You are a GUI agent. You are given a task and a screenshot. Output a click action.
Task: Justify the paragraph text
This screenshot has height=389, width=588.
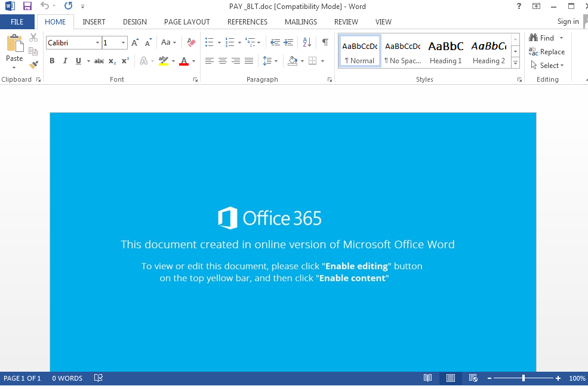tap(248, 61)
